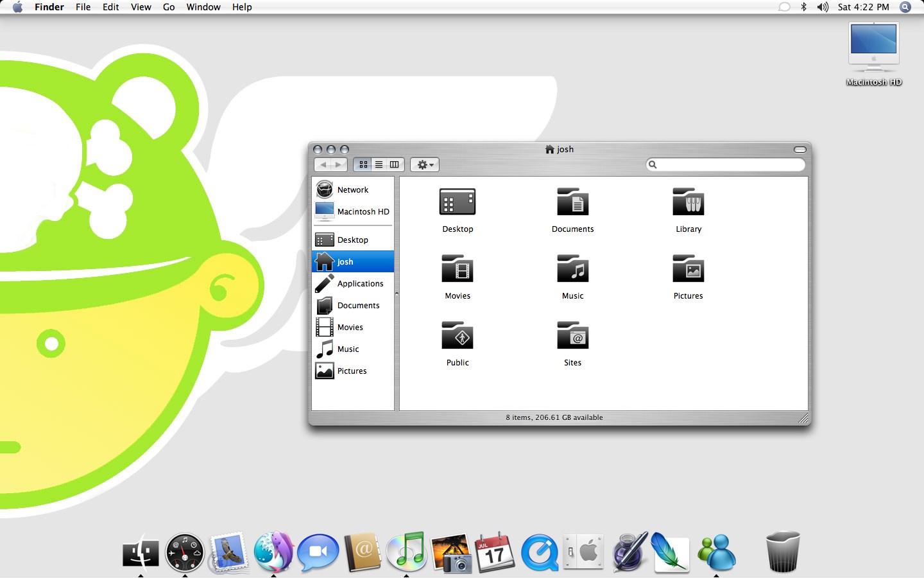Open the Sites folder icon
924x578 pixels.
pos(572,337)
